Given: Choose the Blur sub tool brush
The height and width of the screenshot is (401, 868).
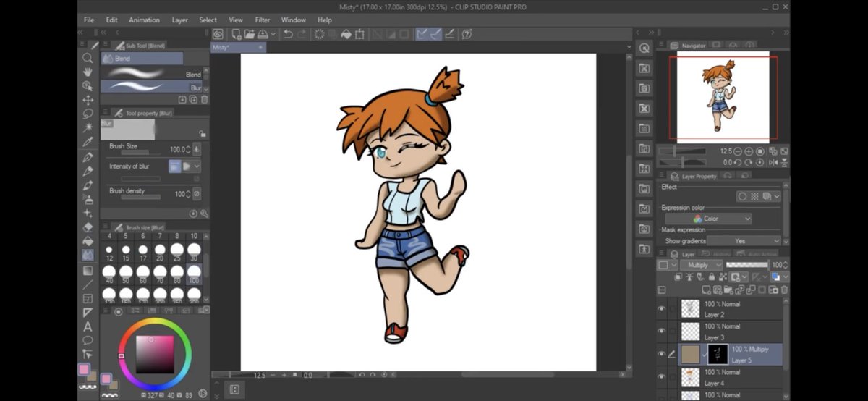Looking at the screenshot, I should (x=152, y=87).
